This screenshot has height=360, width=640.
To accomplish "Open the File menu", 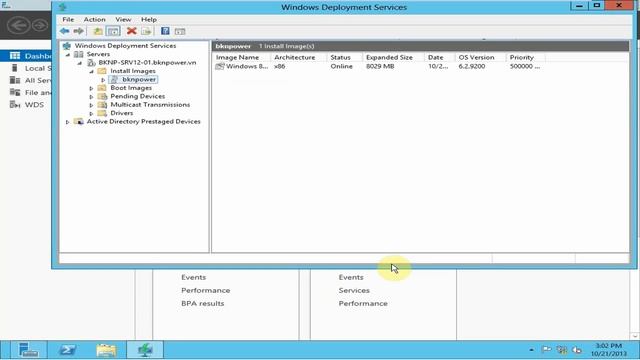I will pyautogui.click(x=68, y=19).
